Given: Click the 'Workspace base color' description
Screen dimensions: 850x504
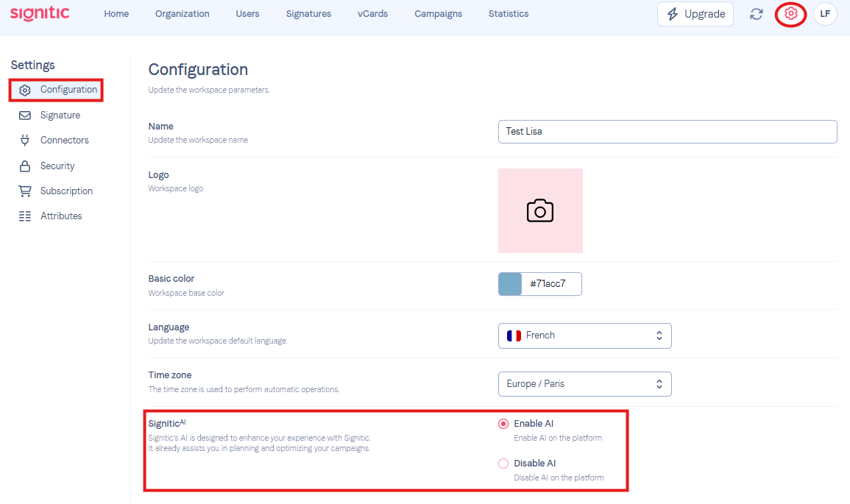Looking at the screenshot, I should coord(186,293).
